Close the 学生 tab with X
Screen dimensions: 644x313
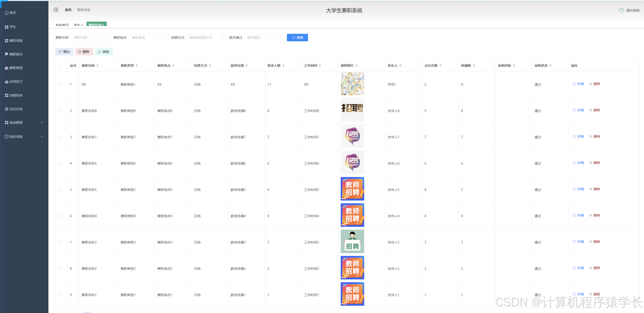(82, 25)
